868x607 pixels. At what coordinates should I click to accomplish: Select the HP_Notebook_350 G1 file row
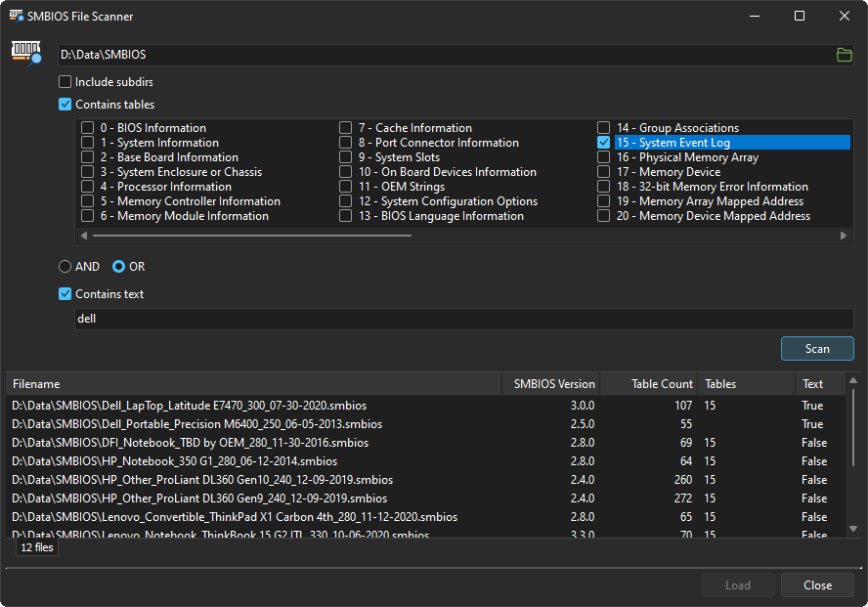[426, 461]
